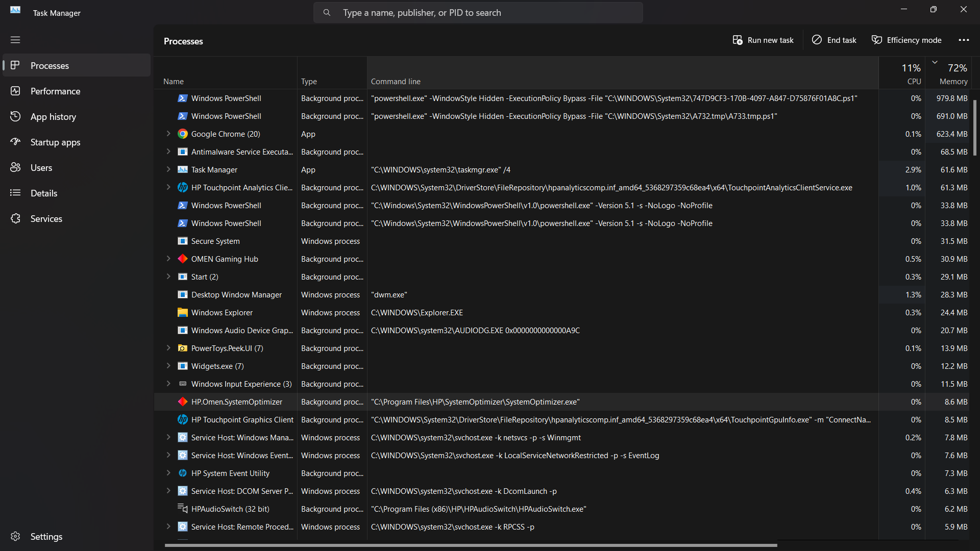Click the Desktop Window Manager icon
Screen dimensions: 980x551
[183, 294]
